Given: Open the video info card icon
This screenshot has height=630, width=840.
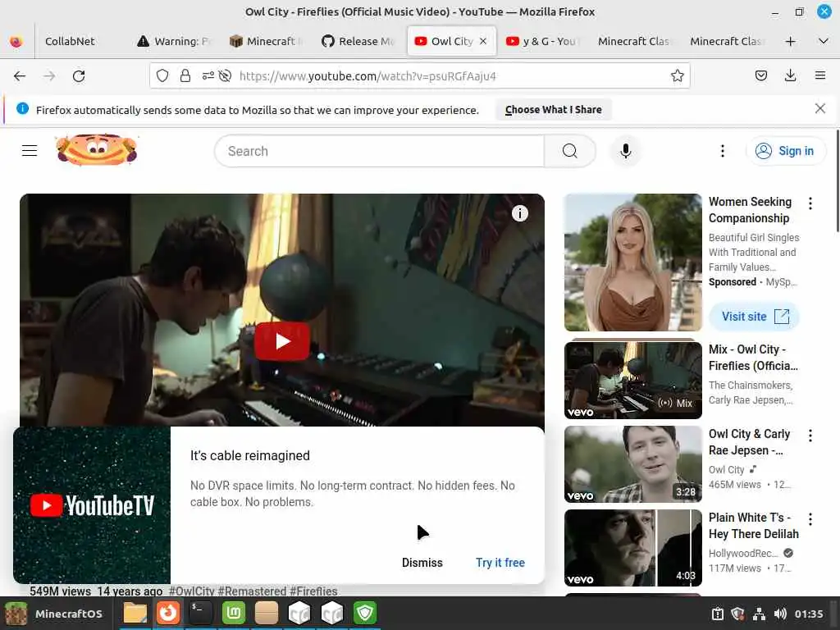Looking at the screenshot, I should tap(519, 213).
